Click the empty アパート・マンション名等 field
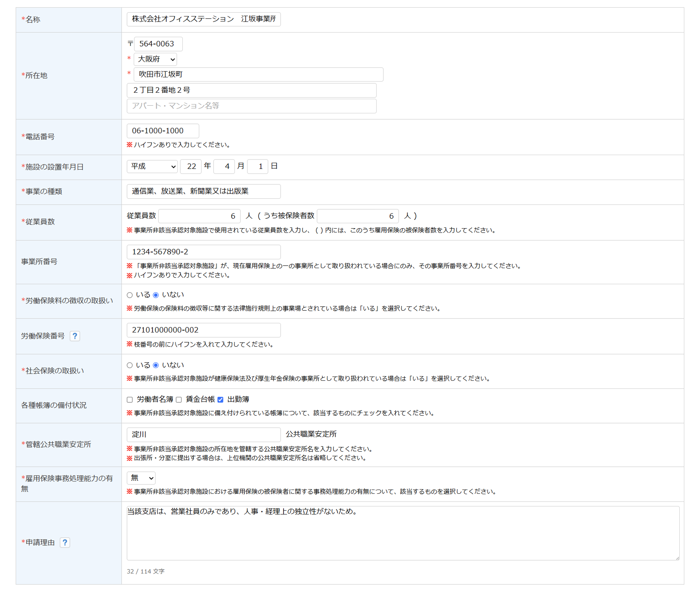Viewport: 700px width, 590px height. click(x=251, y=106)
